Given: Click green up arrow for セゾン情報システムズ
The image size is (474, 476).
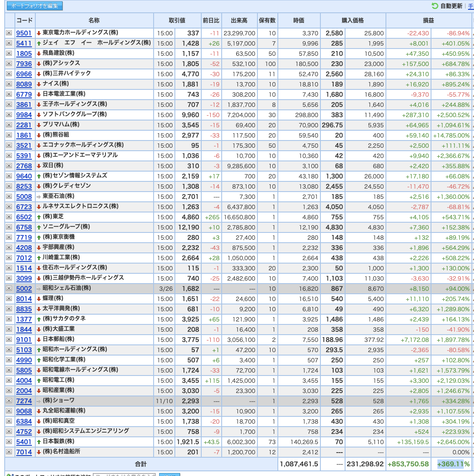Looking at the screenshot, I should [x=39, y=176].
